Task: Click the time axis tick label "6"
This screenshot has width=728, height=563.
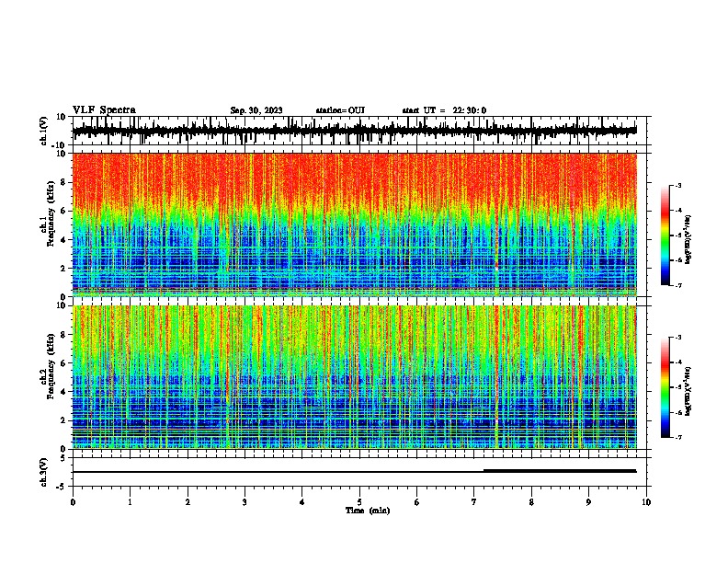Action: pyautogui.click(x=417, y=502)
